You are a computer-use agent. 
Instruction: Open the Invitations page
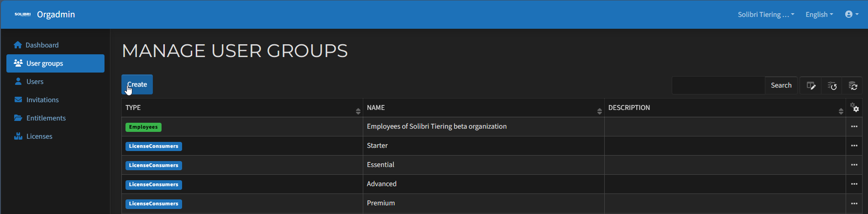pyautogui.click(x=55, y=100)
